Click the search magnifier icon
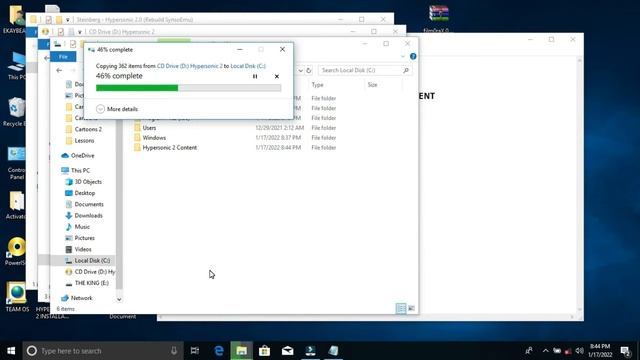Viewport: 640px width, 360px height. (x=406, y=70)
